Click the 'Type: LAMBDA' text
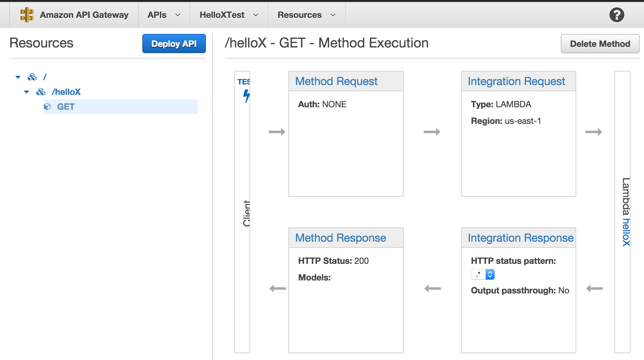Image resolution: width=644 pixels, height=360 pixels. coord(501,104)
